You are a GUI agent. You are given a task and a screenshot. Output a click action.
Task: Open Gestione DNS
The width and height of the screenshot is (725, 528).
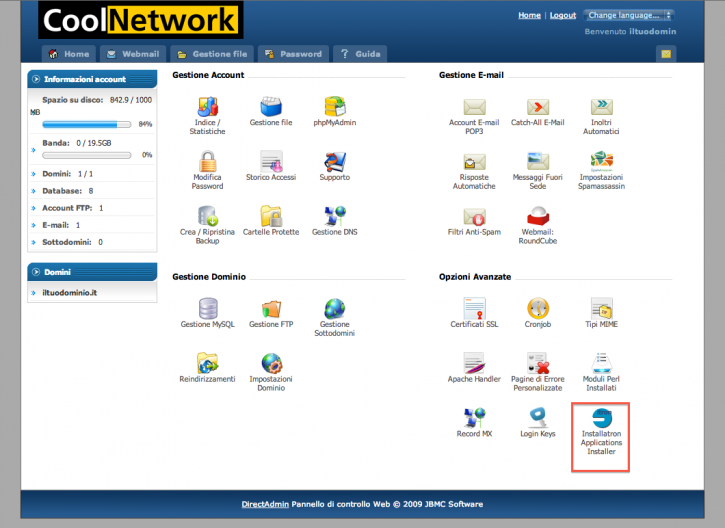point(335,216)
